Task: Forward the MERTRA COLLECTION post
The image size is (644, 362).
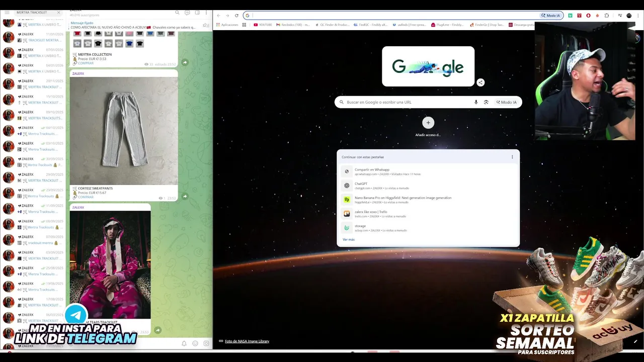Action: (x=185, y=62)
